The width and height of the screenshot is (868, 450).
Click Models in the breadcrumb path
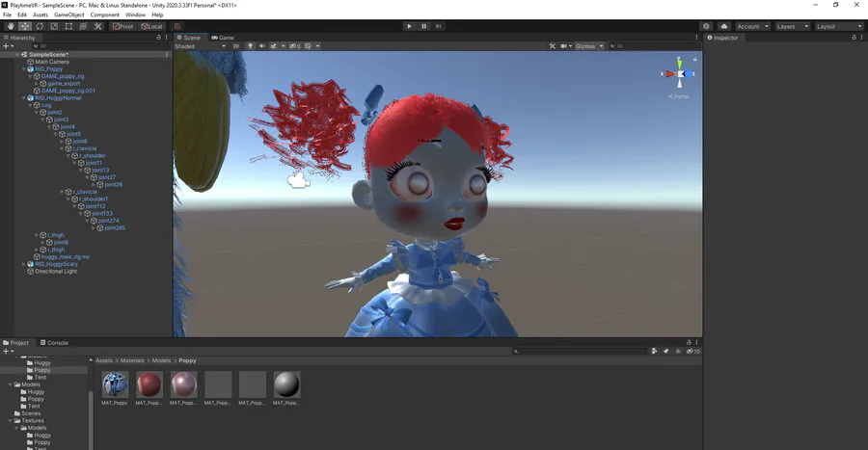pos(162,360)
